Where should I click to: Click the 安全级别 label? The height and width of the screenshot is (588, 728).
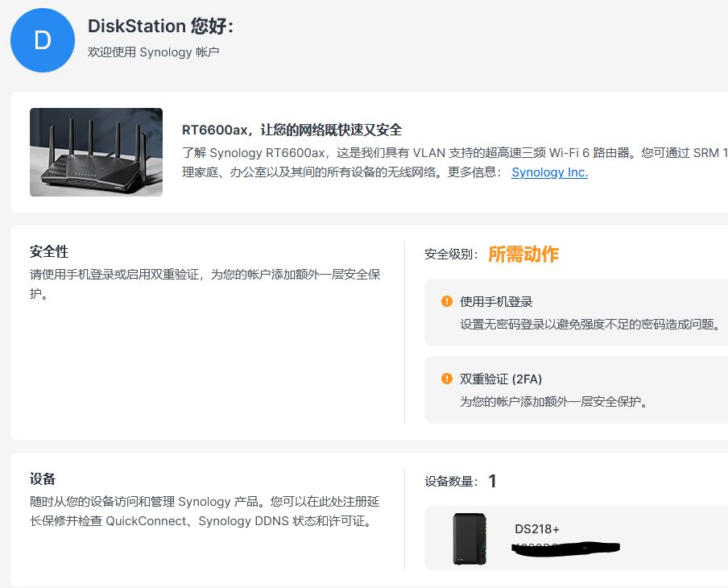[451, 255]
